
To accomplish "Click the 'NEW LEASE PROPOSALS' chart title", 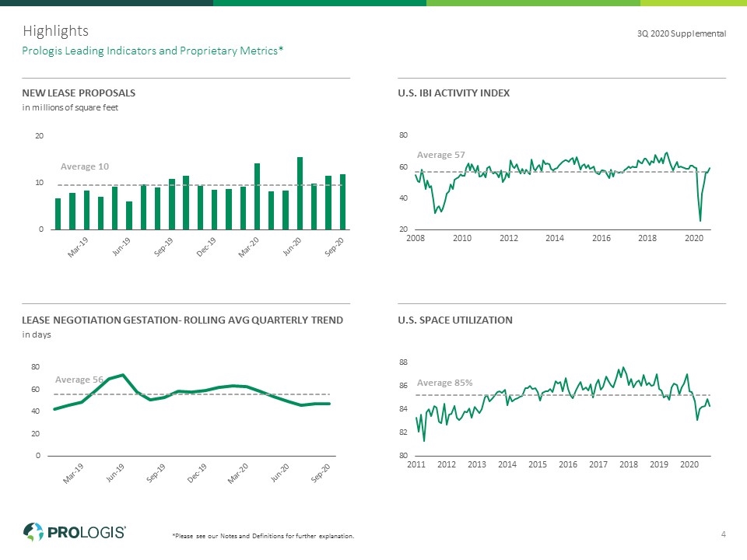I will pos(79,93).
